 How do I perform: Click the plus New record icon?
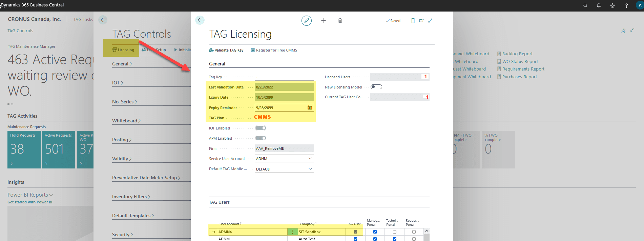coord(324,21)
